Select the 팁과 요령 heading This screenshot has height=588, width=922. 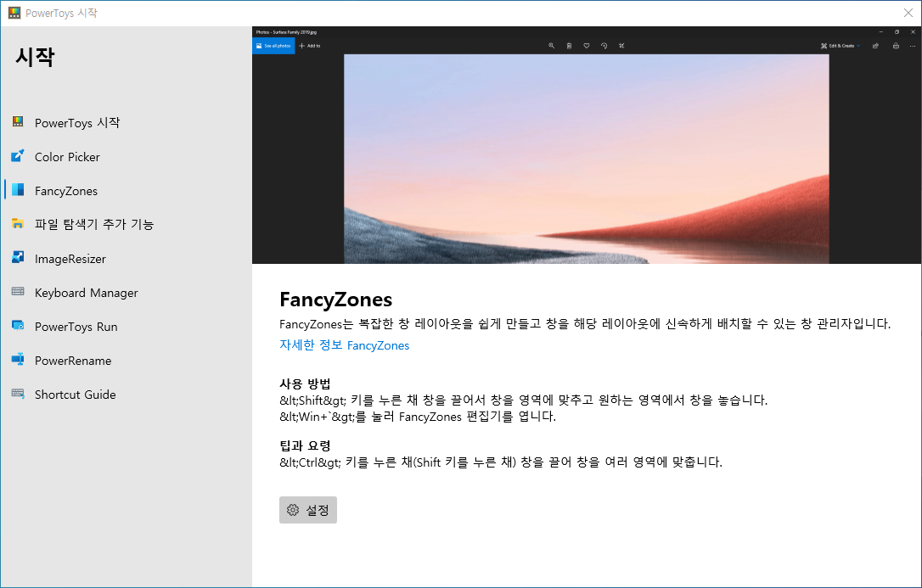pos(305,445)
